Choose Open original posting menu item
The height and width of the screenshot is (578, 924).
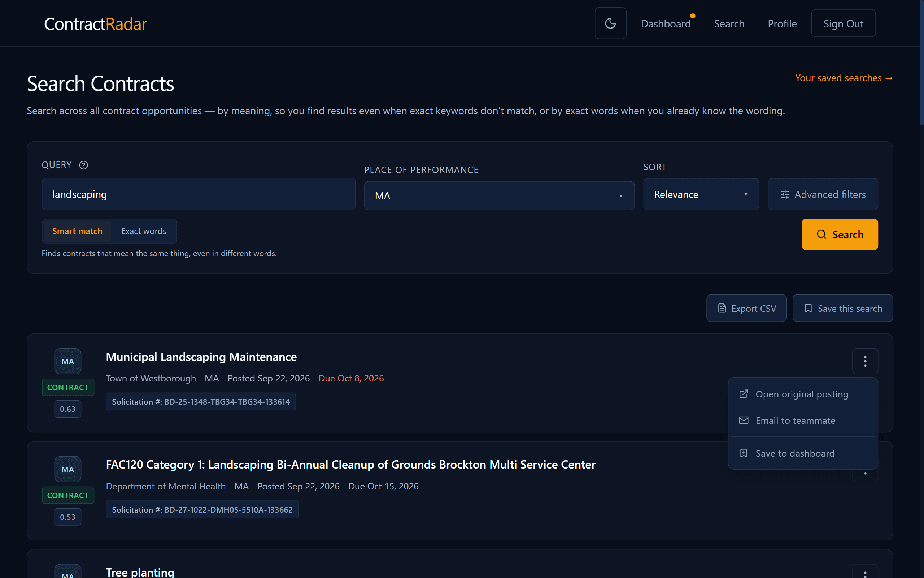pos(803,394)
